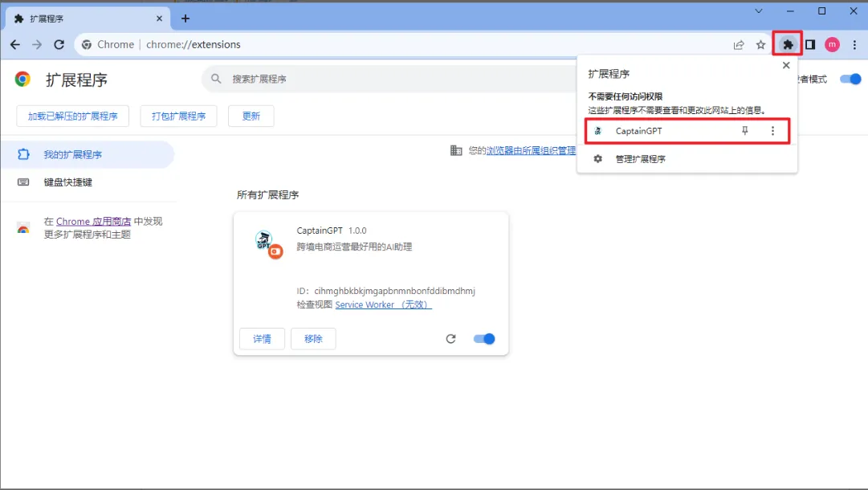
Task: Click the search magnifier icon
Action: click(216, 80)
